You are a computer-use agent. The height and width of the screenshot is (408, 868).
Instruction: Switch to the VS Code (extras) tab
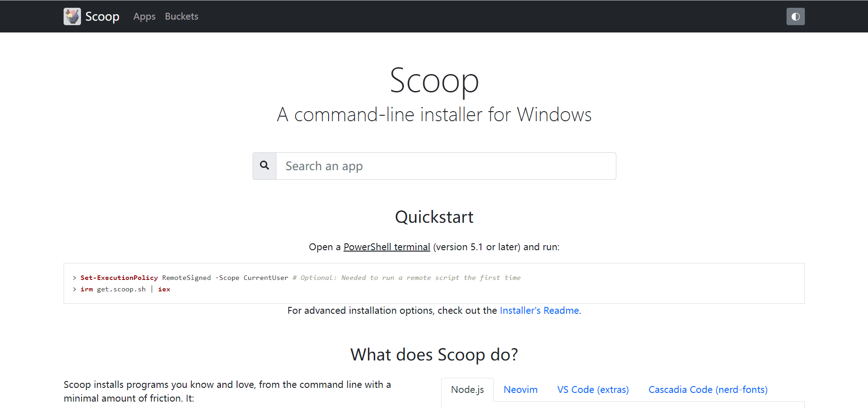pos(593,390)
